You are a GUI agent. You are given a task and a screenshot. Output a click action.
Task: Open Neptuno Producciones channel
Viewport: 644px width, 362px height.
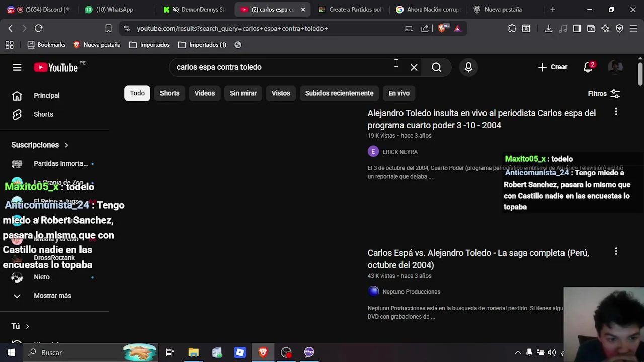[x=411, y=292]
